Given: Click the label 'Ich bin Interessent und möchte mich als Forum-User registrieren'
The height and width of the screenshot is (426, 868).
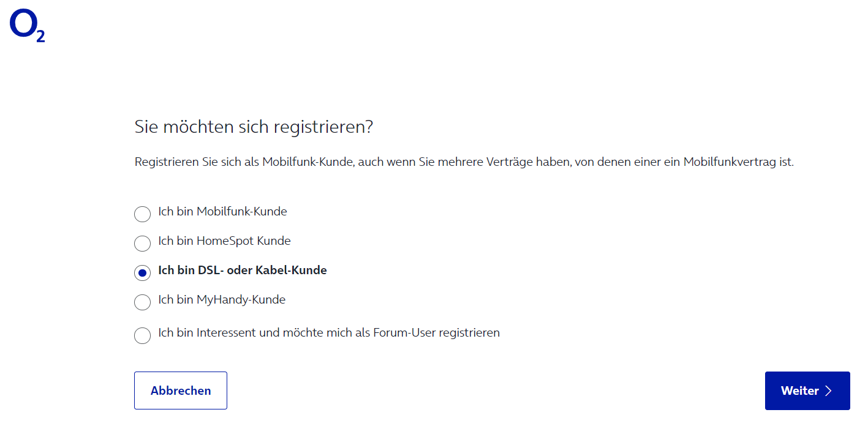Looking at the screenshot, I should point(329,333).
